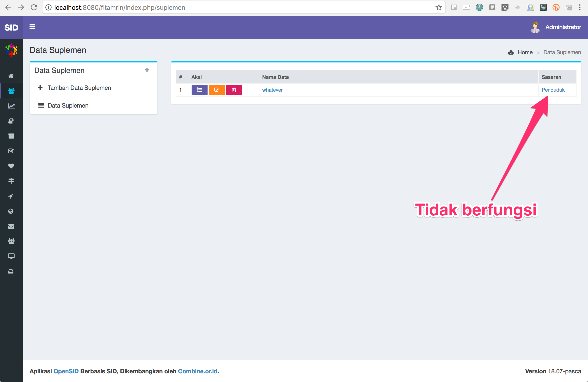This screenshot has width=588, height=382.
Task: Open Chrome's three-dot menu
Action: pos(580,8)
